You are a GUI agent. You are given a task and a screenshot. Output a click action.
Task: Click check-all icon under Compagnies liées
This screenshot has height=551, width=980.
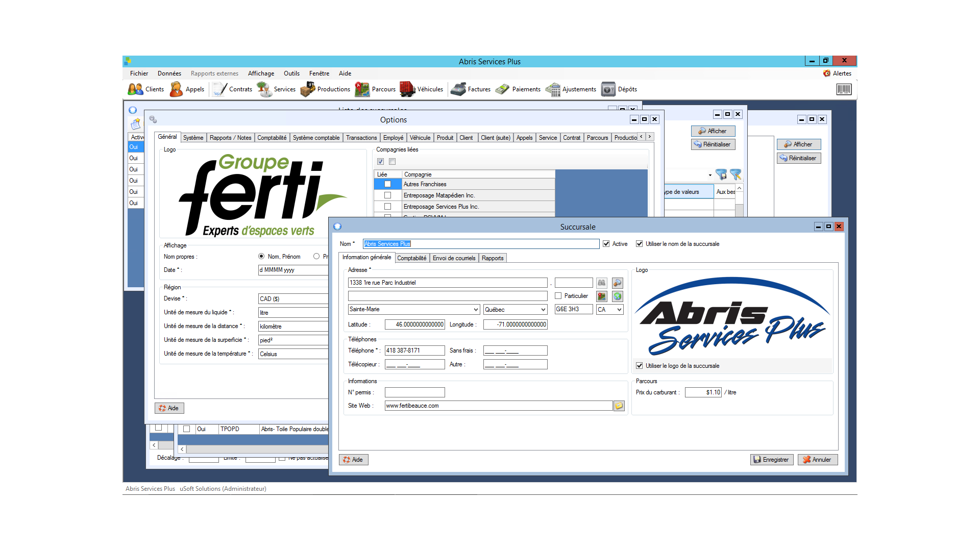[380, 162]
